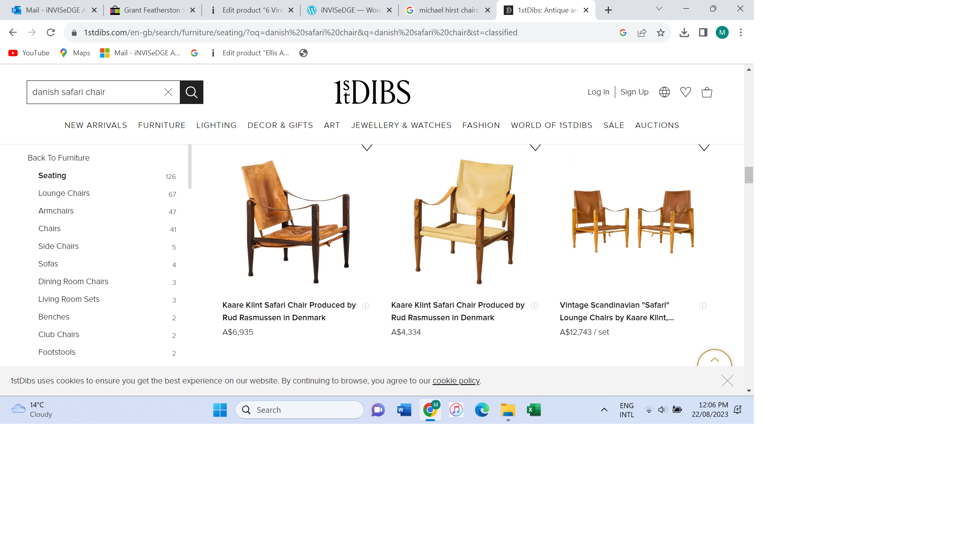Filter by Lounge Chairs category
Image resolution: width=980 pixels, height=551 pixels.
click(64, 193)
